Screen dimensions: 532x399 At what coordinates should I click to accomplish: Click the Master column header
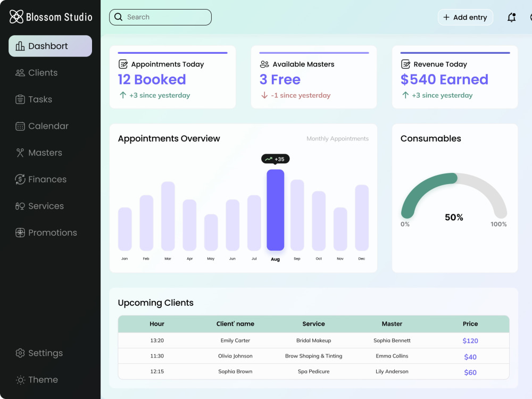pyautogui.click(x=392, y=323)
